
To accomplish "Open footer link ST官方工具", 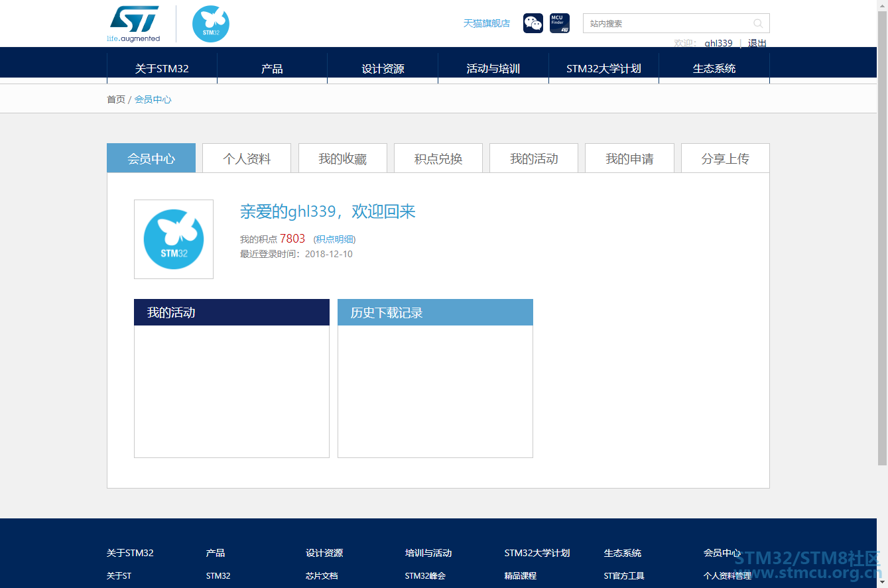I will (624, 576).
